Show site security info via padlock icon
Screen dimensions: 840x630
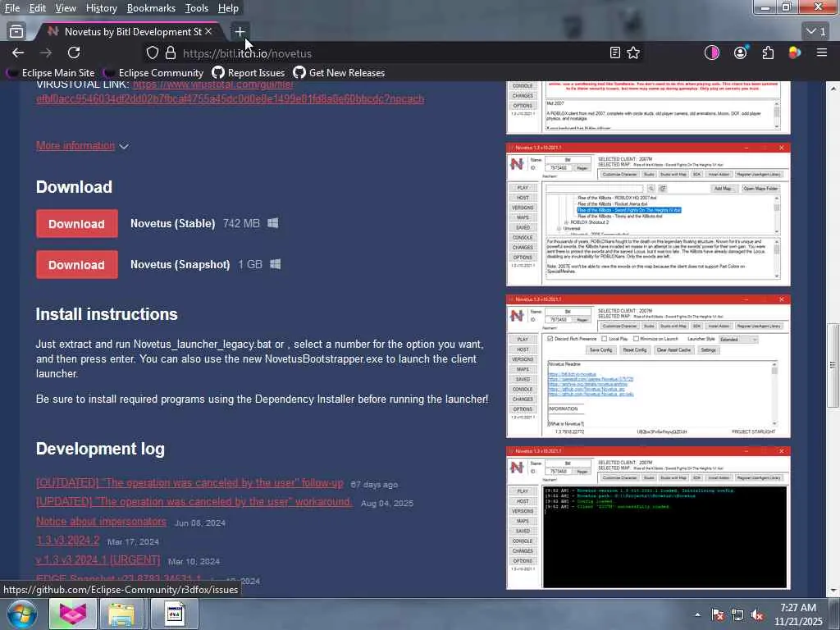click(x=171, y=52)
